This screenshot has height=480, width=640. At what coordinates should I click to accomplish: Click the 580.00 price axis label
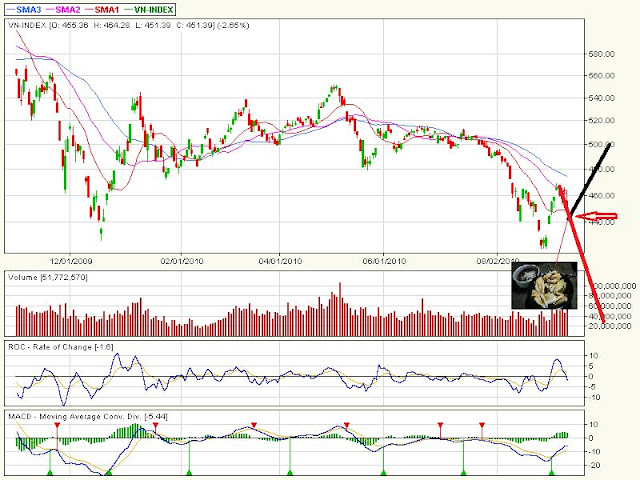(x=603, y=55)
